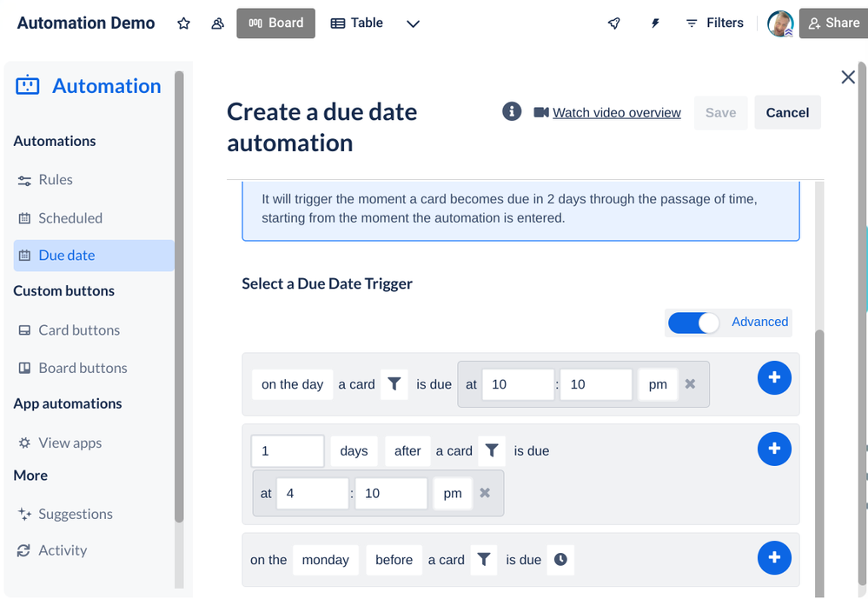
Task: Toggle the Advanced switch
Action: (x=693, y=323)
